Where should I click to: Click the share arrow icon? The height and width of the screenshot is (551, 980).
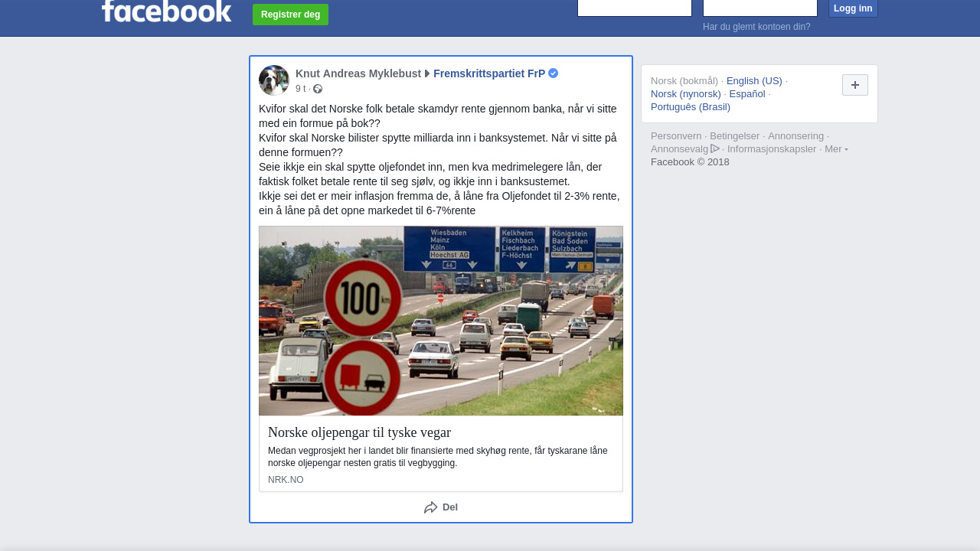[x=431, y=507]
